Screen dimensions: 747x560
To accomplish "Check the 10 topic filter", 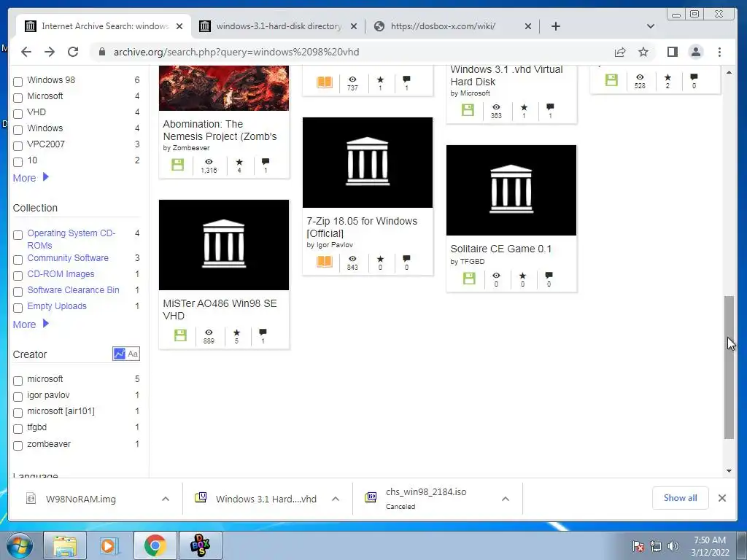I will point(18,162).
